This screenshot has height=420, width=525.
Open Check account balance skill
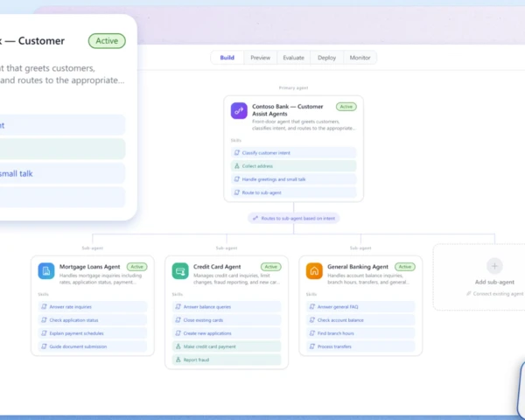coord(360,320)
